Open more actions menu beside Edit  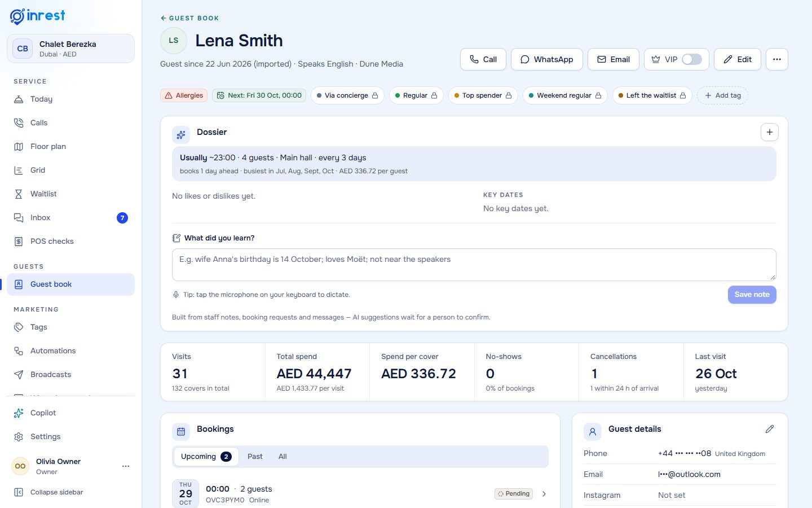[x=777, y=59]
